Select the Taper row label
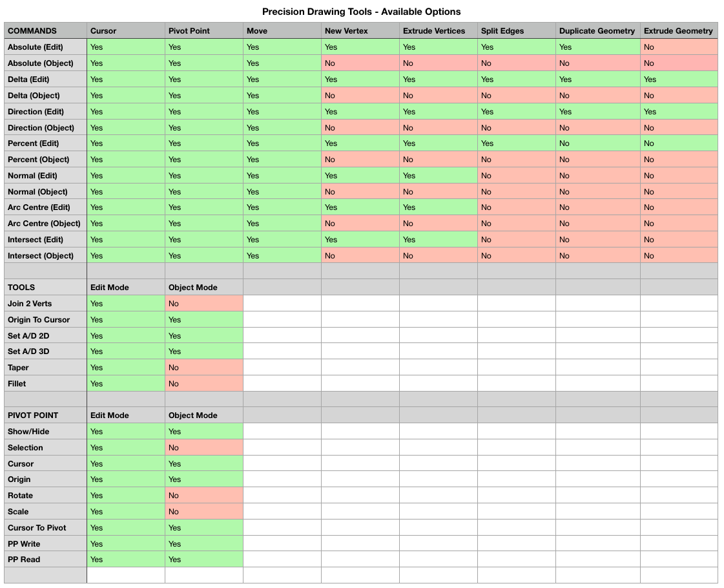 click(x=45, y=368)
